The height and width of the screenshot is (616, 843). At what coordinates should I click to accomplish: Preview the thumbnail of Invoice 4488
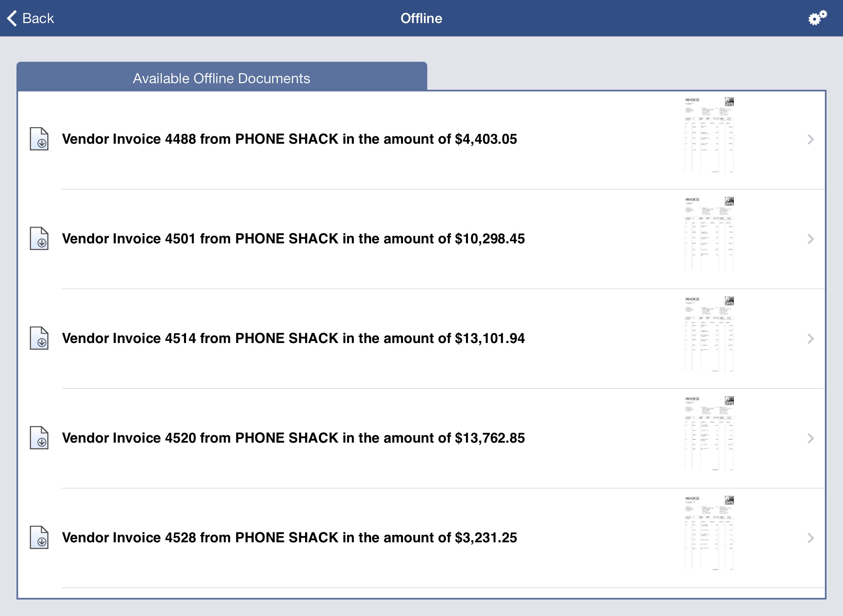[709, 135]
